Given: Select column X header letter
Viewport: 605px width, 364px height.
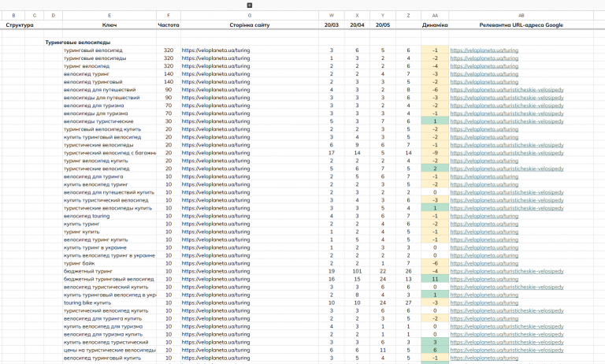Looking at the screenshot, I should click(x=357, y=16).
